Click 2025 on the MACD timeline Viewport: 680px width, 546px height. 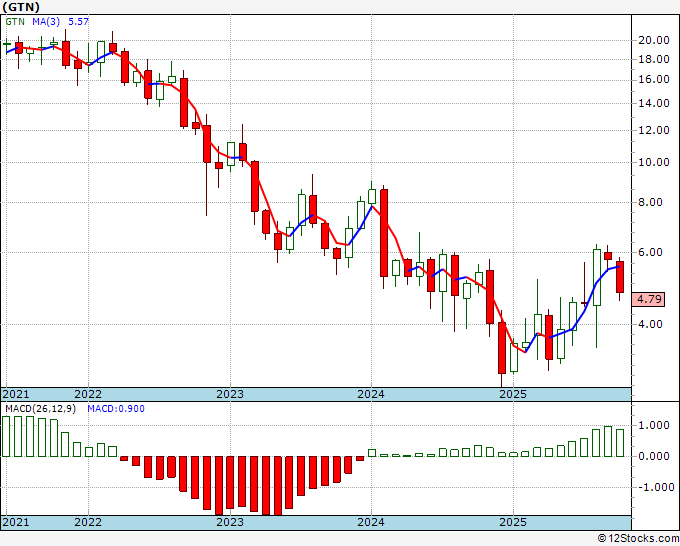click(x=513, y=522)
